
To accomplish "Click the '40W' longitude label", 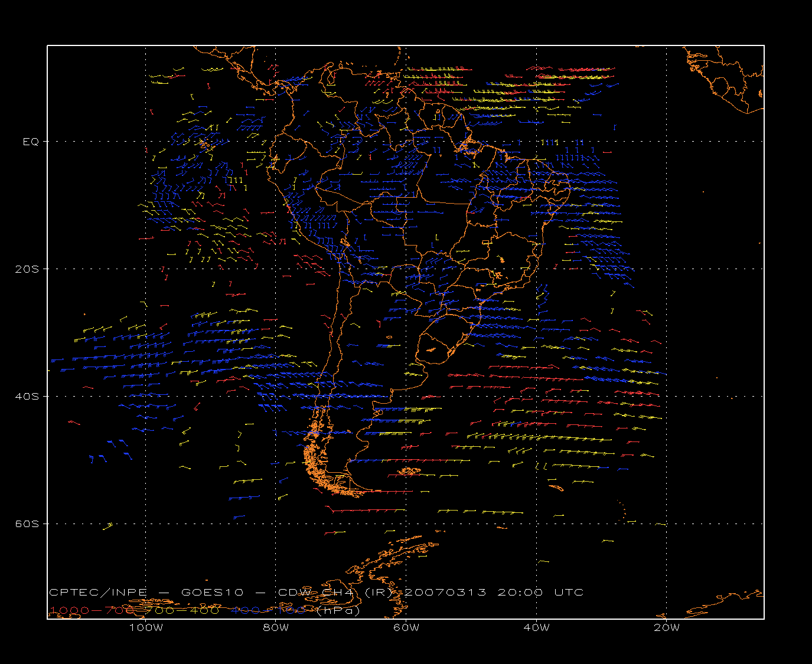I will [x=536, y=627].
